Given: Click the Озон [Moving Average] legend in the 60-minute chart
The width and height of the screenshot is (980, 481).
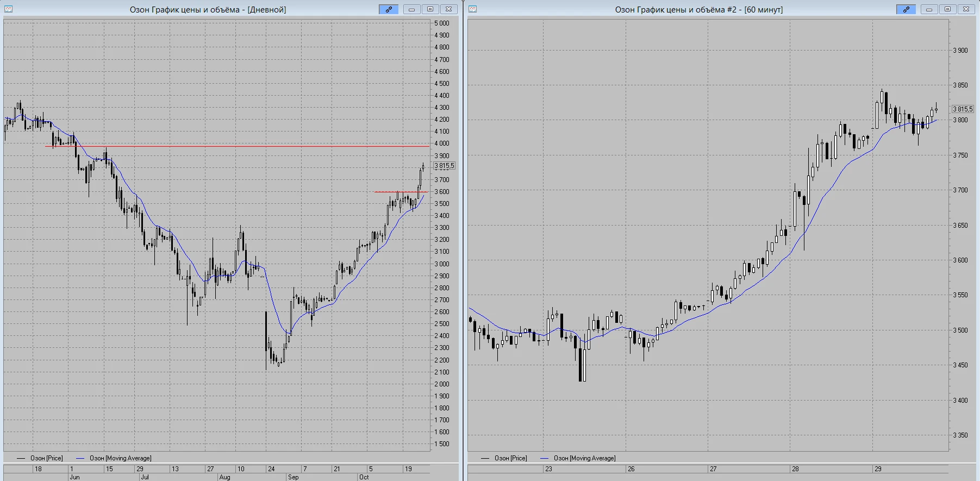Looking at the screenshot, I should [x=577, y=458].
